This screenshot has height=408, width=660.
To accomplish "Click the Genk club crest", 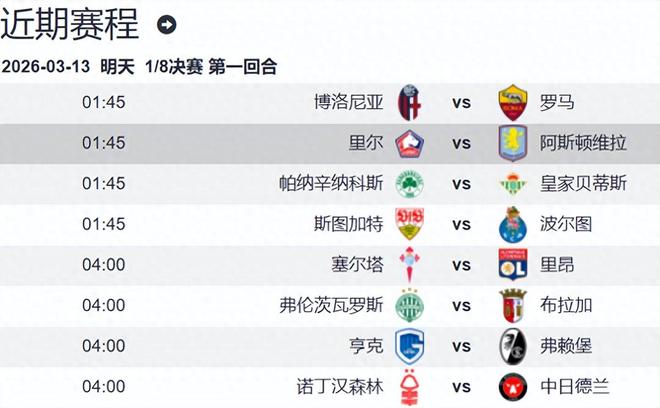I will pos(410,346).
